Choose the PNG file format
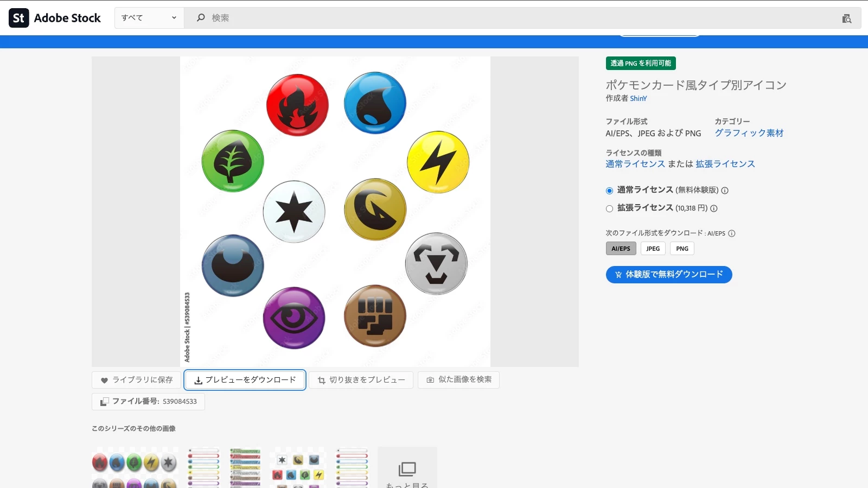Image resolution: width=868 pixels, height=488 pixels. click(682, 249)
